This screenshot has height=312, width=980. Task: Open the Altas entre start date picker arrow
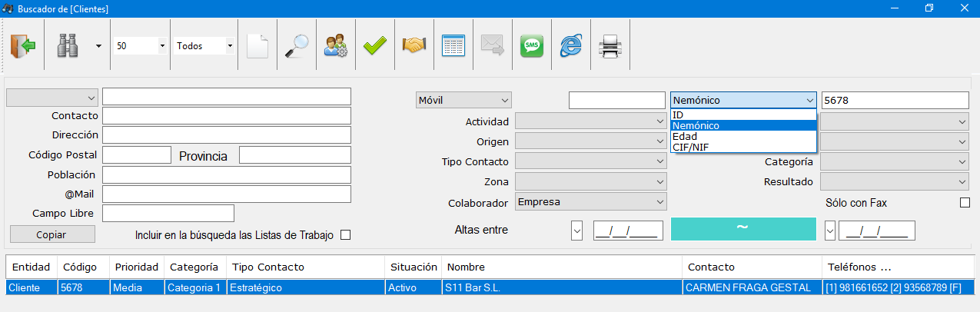pyautogui.click(x=577, y=230)
